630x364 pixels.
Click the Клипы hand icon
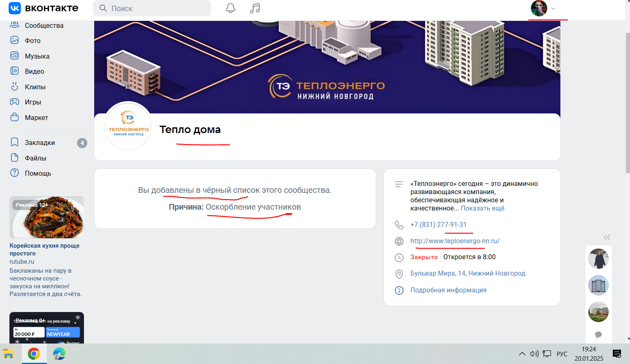pyautogui.click(x=14, y=86)
